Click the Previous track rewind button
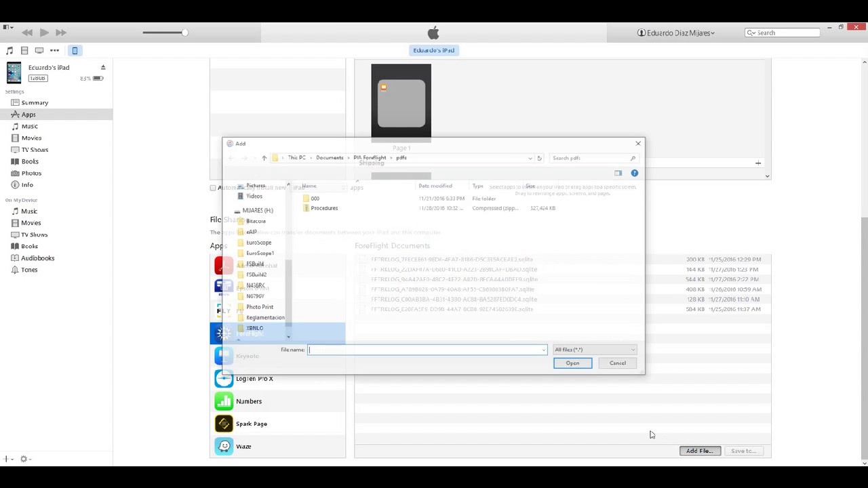868x488 pixels. (x=27, y=33)
